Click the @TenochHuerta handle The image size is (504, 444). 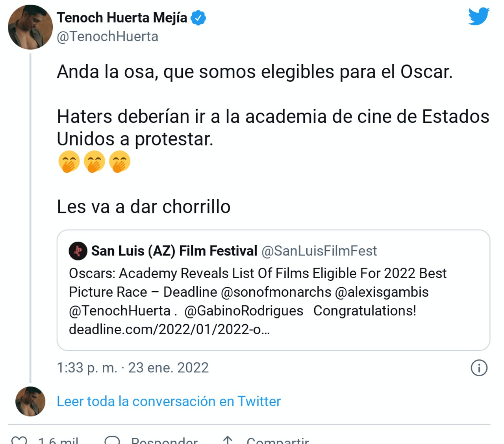(107, 36)
